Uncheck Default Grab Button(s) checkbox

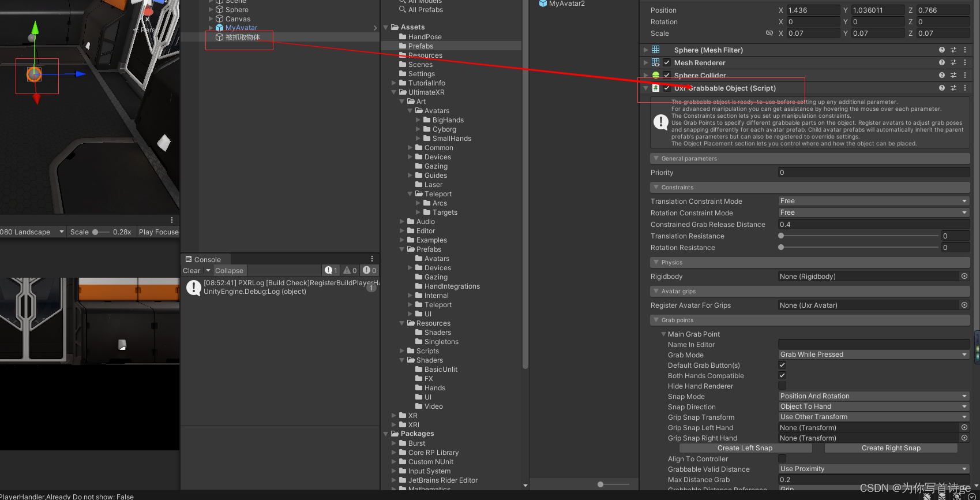click(782, 365)
